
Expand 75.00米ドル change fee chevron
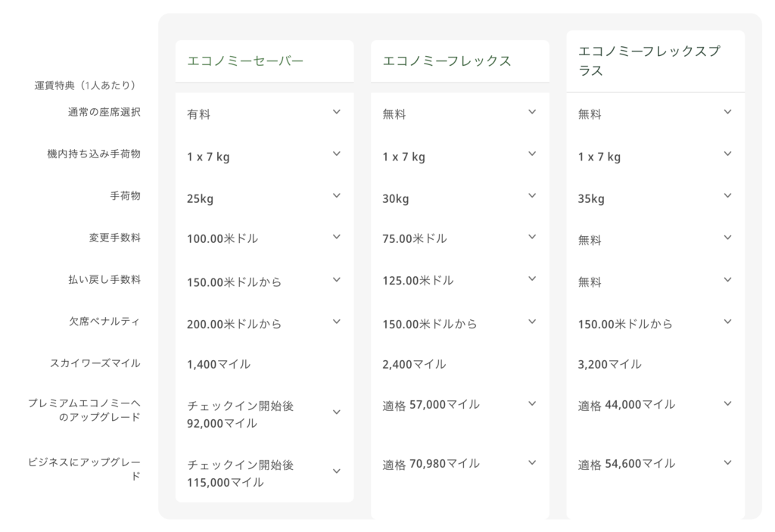pos(532,238)
